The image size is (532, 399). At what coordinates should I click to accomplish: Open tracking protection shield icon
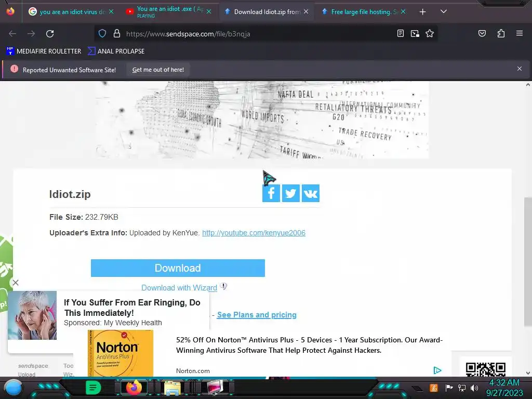click(102, 34)
